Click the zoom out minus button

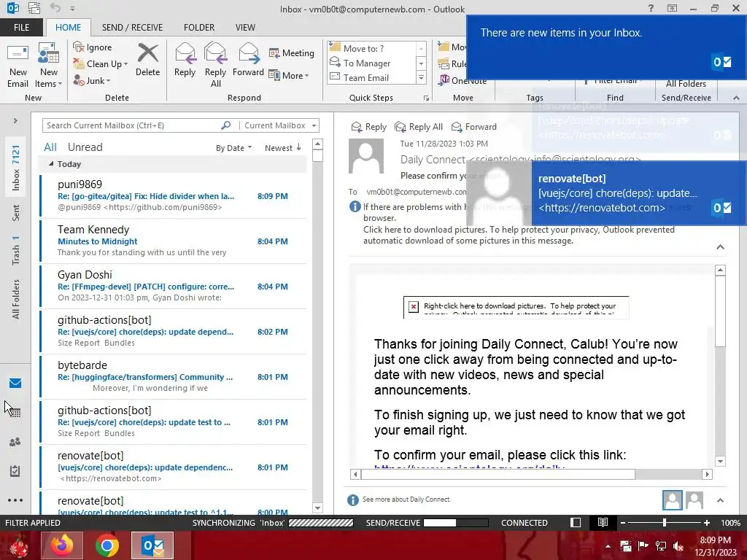pos(623,522)
